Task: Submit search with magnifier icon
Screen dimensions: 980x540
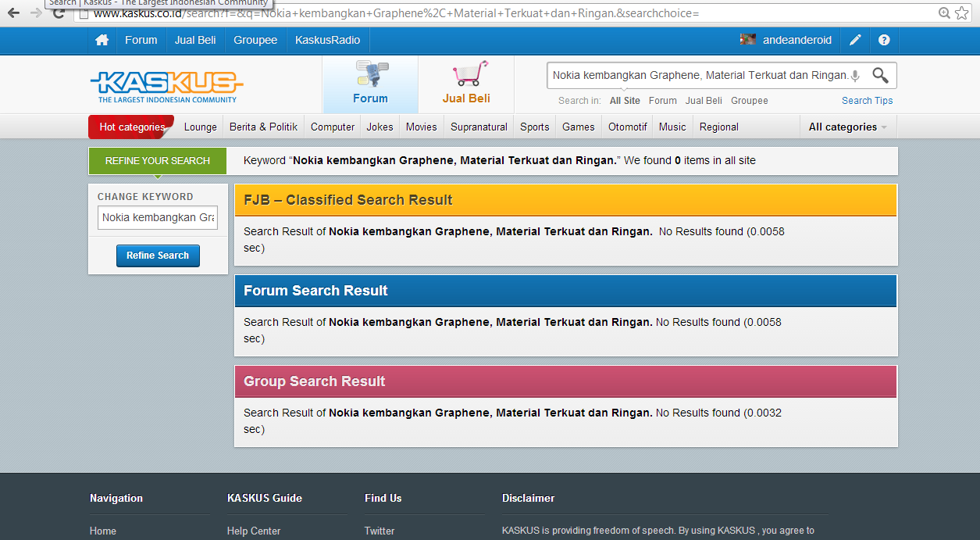Action: coord(880,75)
